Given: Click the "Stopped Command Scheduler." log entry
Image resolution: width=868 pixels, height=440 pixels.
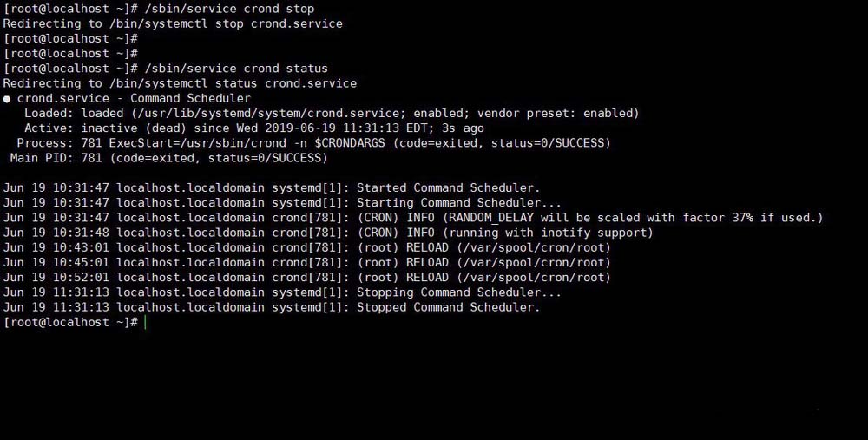Looking at the screenshot, I should coord(448,307).
